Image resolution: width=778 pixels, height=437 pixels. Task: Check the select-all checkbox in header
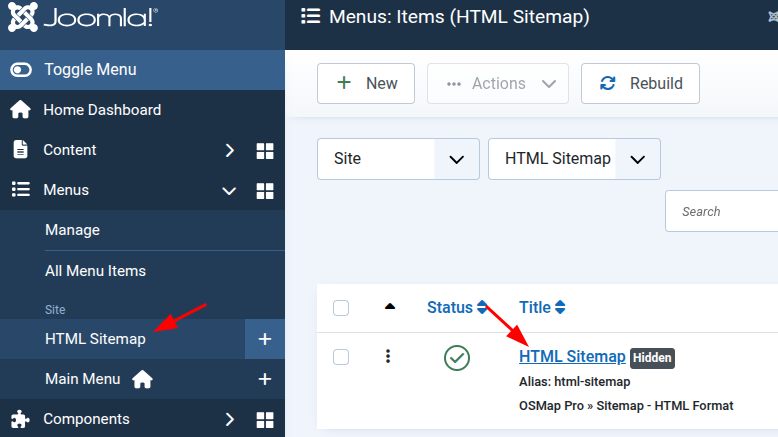pos(341,308)
